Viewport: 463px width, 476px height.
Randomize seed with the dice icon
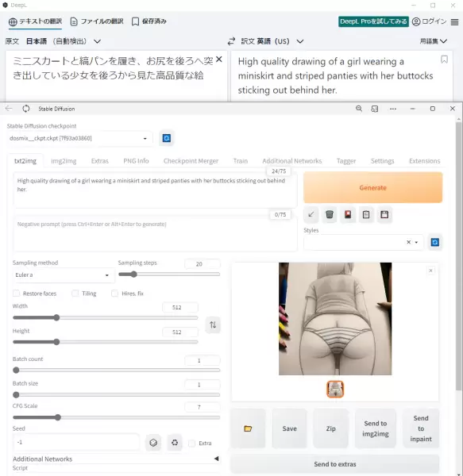[x=153, y=443]
